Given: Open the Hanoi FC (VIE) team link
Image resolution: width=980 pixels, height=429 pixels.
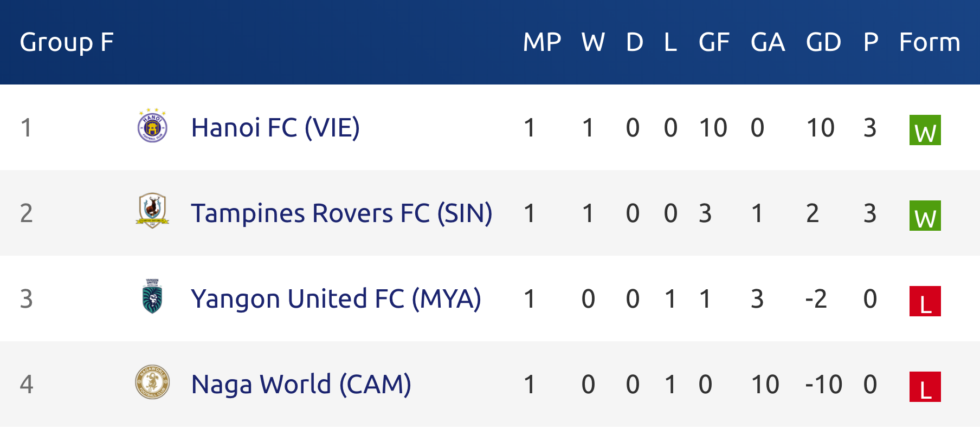Looking at the screenshot, I should (275, 128).
